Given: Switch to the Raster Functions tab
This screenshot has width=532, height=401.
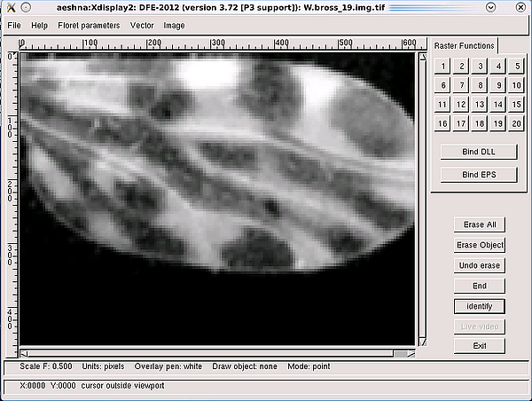Looking at the screenshot, I should pyautogui.click(x=465, y=46).
